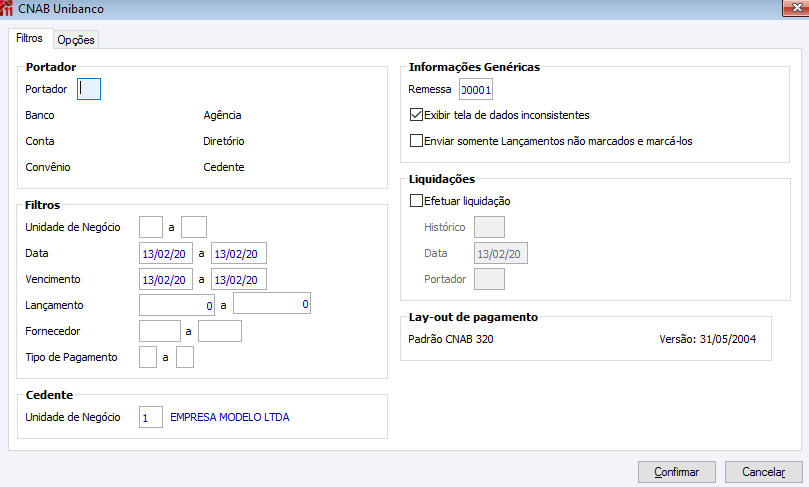Click the first Unidade de Negócio filter field
The height and width of the screenshot is (487, 809).
pyautogui.click(x=151, y=227)
